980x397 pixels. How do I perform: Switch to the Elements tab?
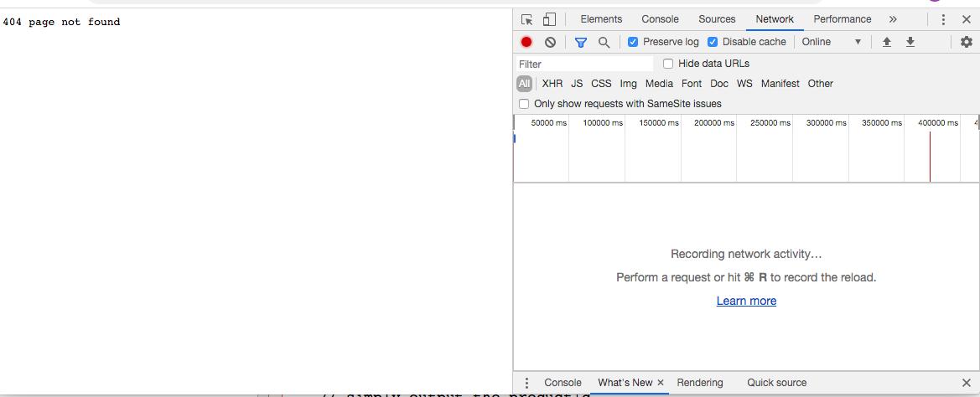coord(601,19)
